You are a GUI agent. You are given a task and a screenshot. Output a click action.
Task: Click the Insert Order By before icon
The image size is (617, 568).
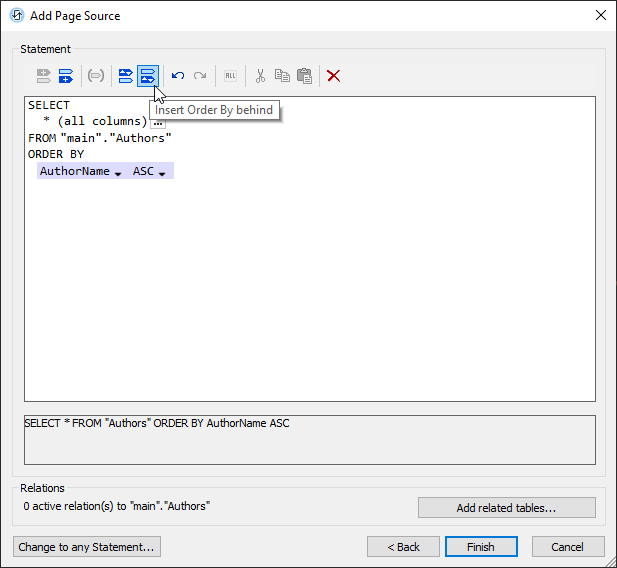pos(126,76)
